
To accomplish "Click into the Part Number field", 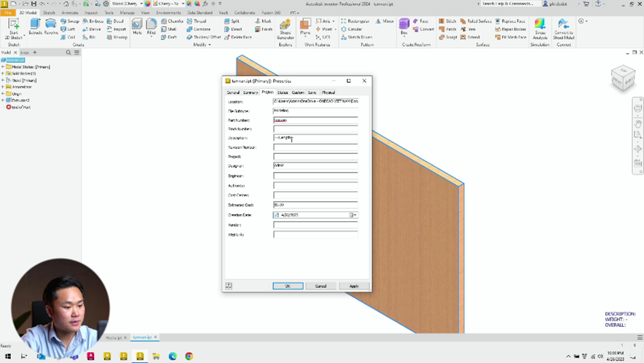I will click(x=315, y=121).
